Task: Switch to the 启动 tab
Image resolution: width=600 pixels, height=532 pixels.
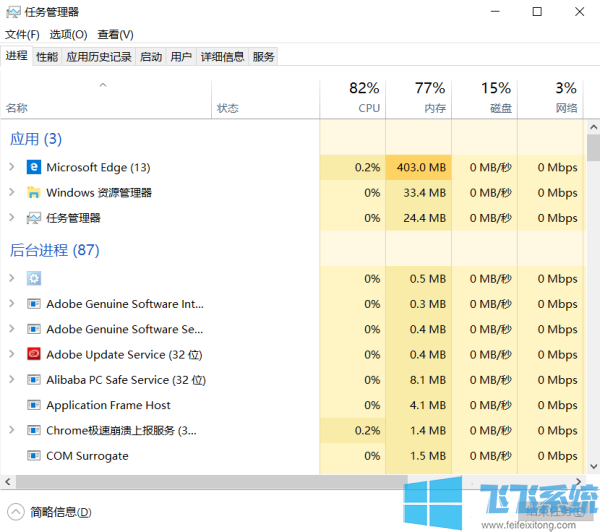Action: (x=151, y=57)
